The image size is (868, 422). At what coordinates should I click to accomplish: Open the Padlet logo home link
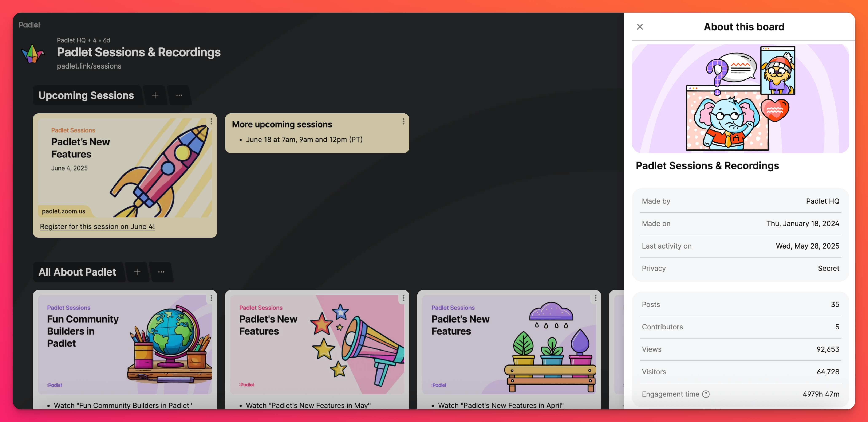point(29,25)
